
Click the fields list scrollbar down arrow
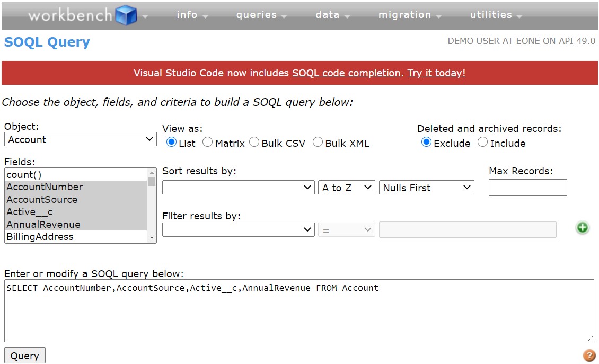click(152, 238)
